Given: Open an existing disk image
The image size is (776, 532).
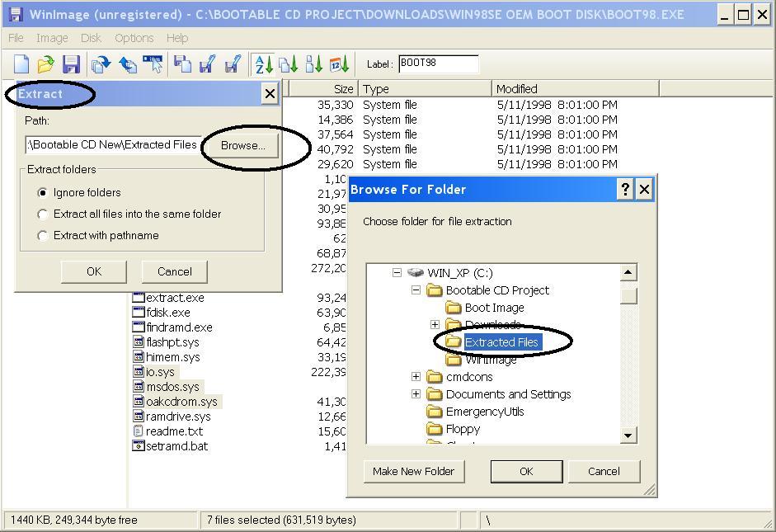Looking at the screenshot, I should point(46,64).
